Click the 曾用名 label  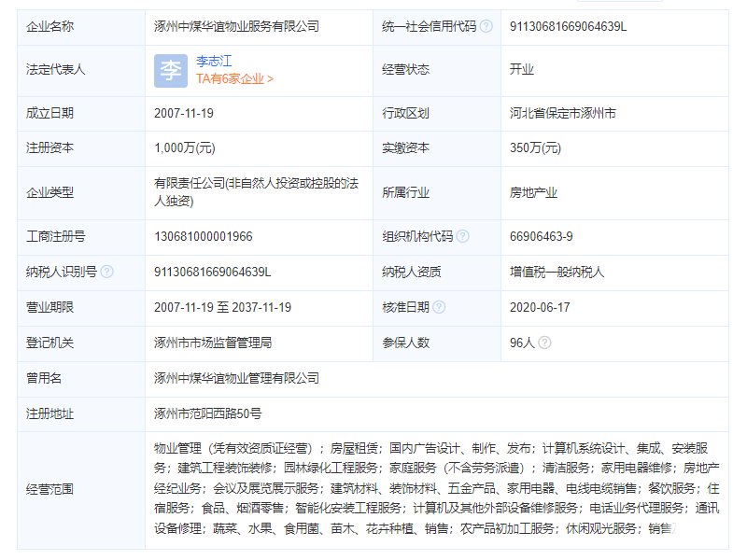(44, 378)
